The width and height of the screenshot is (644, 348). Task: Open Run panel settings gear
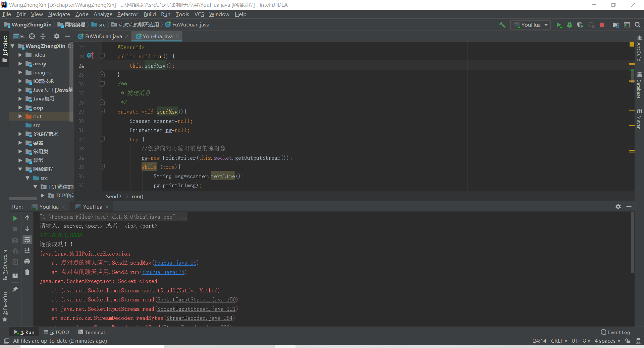click(x=618, y=207)
